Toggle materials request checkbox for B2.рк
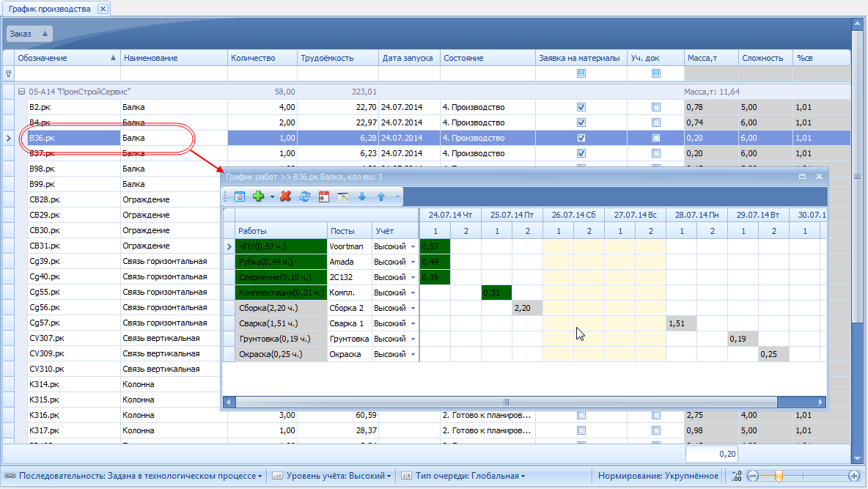868x489 pixels. [x=581, y=107]
